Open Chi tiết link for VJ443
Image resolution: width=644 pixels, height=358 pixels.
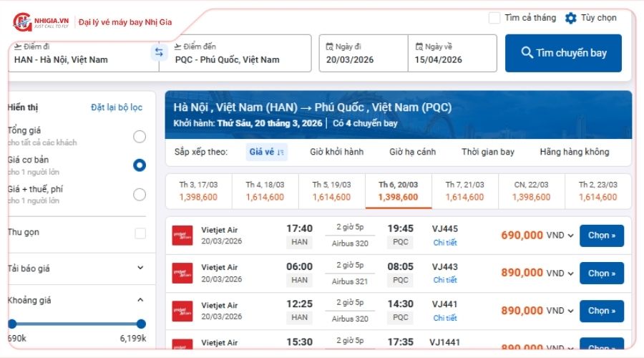coord(445,280)
